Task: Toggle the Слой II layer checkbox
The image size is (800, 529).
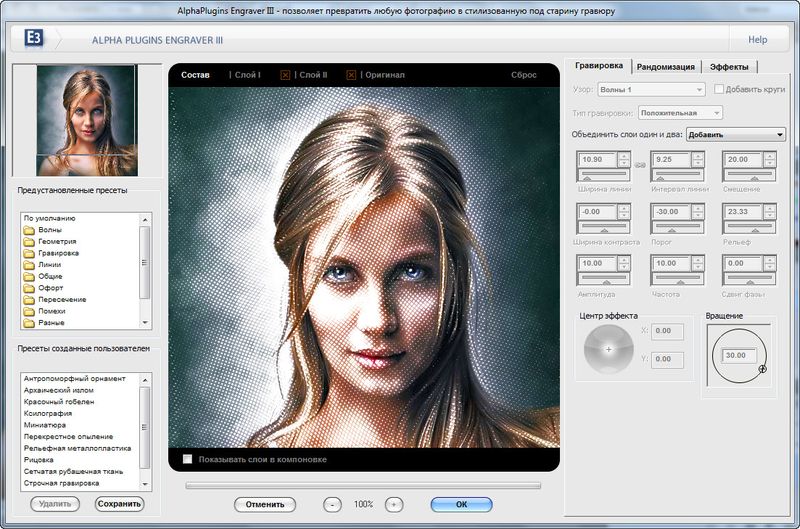Action: pos(285,75)
